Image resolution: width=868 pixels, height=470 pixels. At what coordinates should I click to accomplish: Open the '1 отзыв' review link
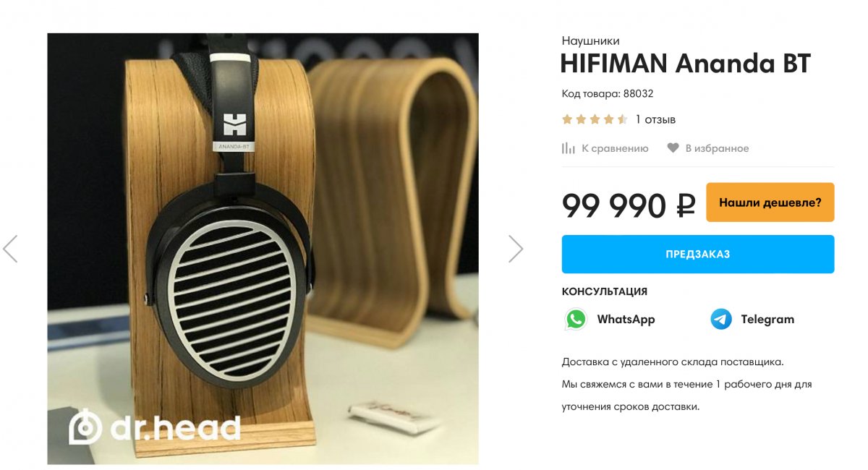[655, 119]
